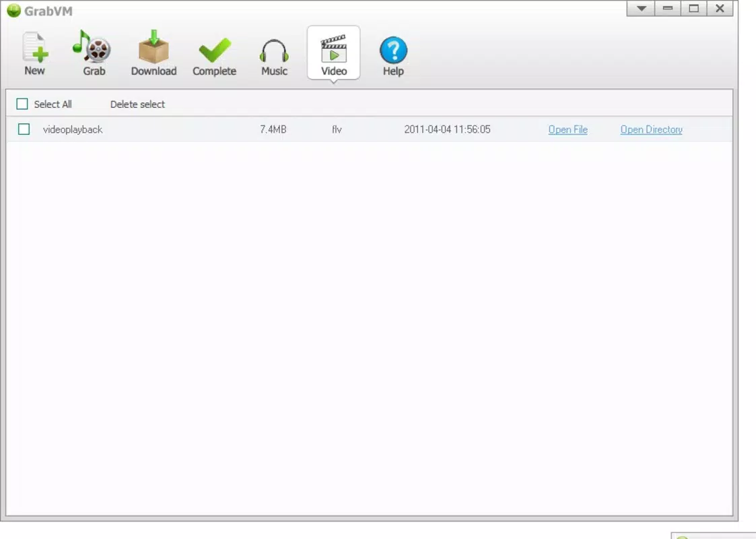The image size is (756, 539).
Task: Click Delete select
Action: [x=137, y=104]
